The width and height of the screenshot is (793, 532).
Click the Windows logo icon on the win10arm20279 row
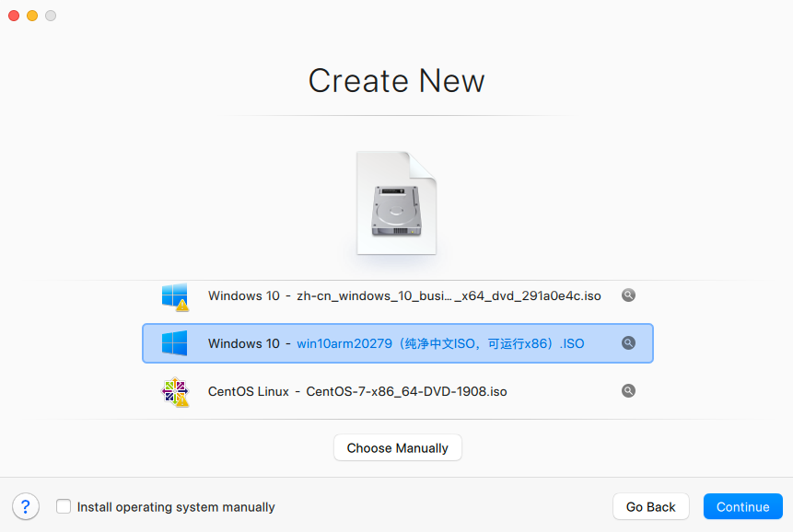click(x=175, y=342)
